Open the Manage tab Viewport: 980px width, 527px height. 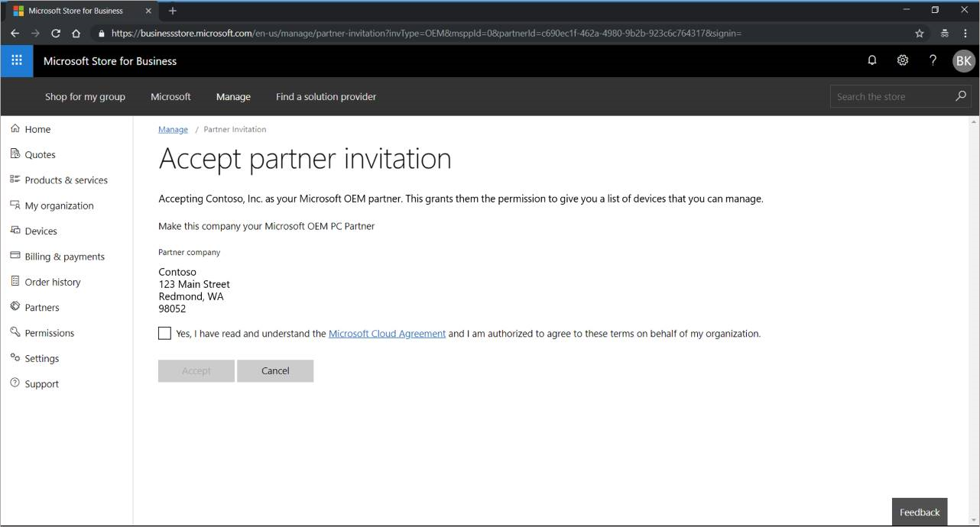(x=233, y=97)
